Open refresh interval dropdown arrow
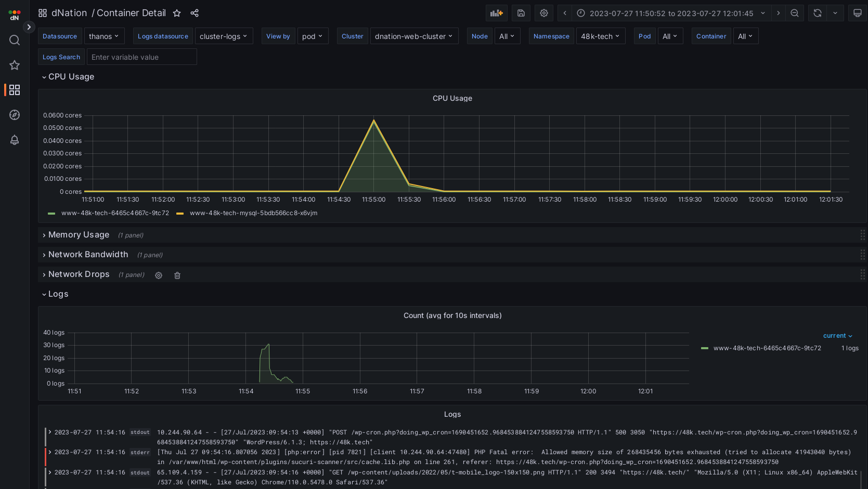 coord(835,13)
